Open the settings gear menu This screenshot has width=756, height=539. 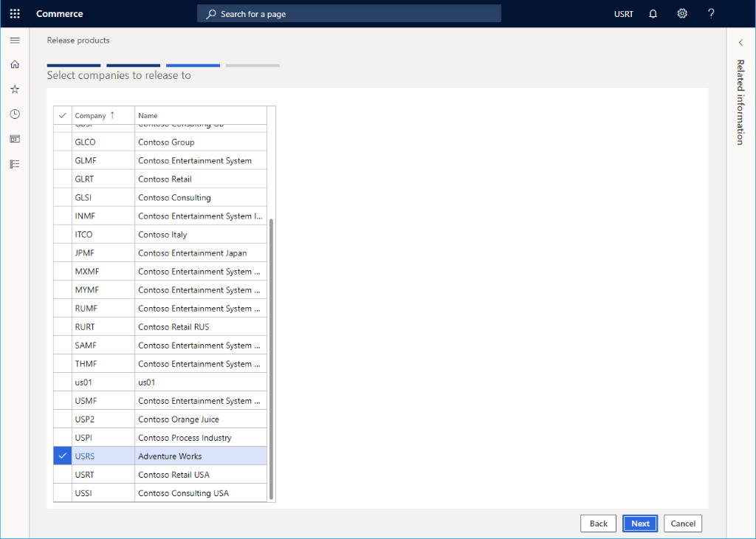(681, 13)
